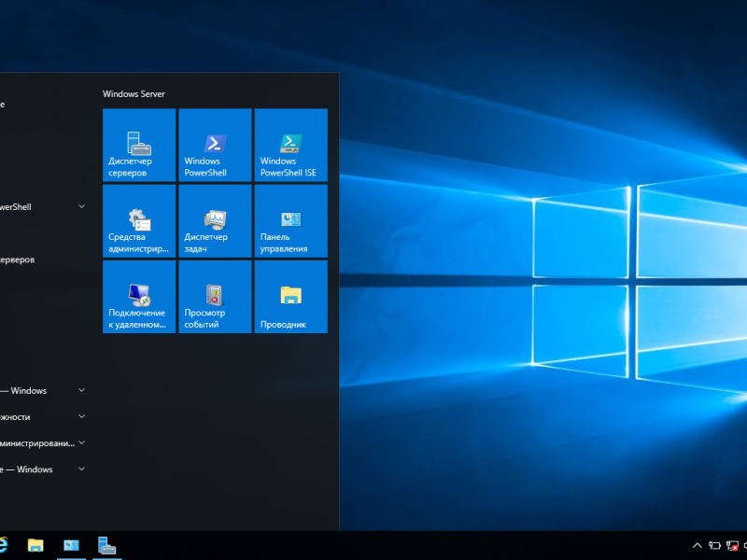
Task: Open the Панель управления tile
Action: [x=291, y=221]
